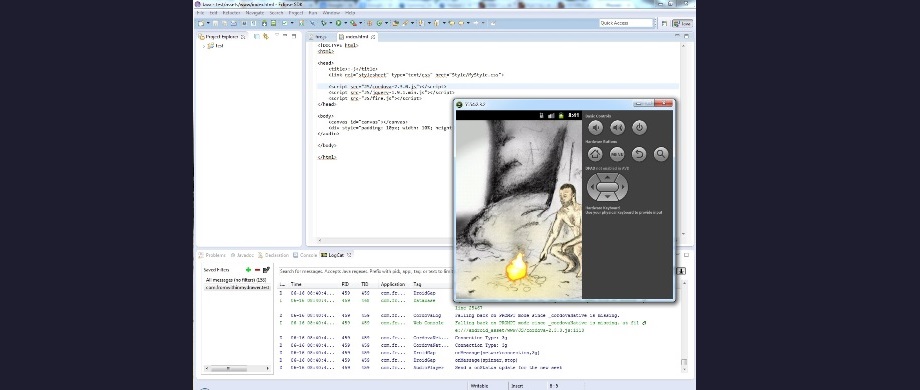Lower volume in the Android emulator

596,127
